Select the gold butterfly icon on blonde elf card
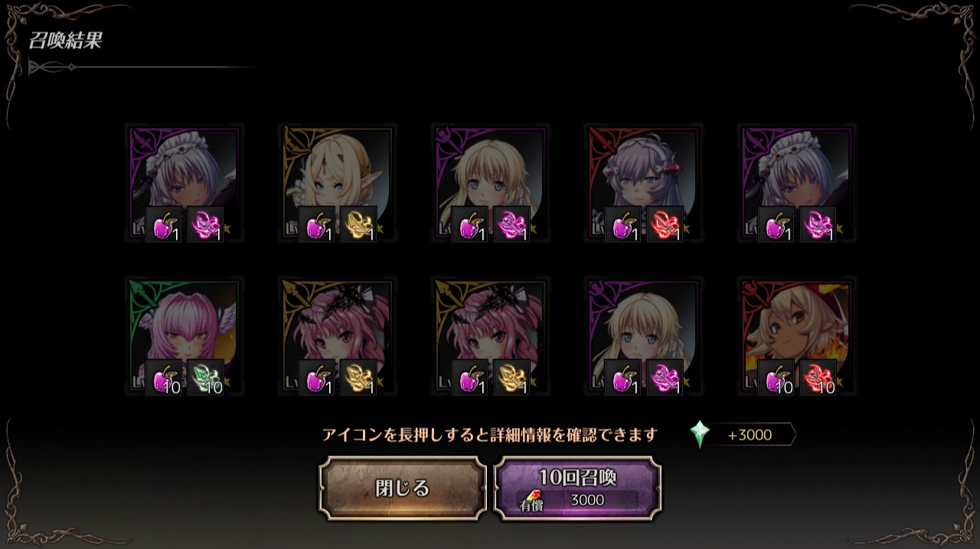 click(x=358, y=224)
